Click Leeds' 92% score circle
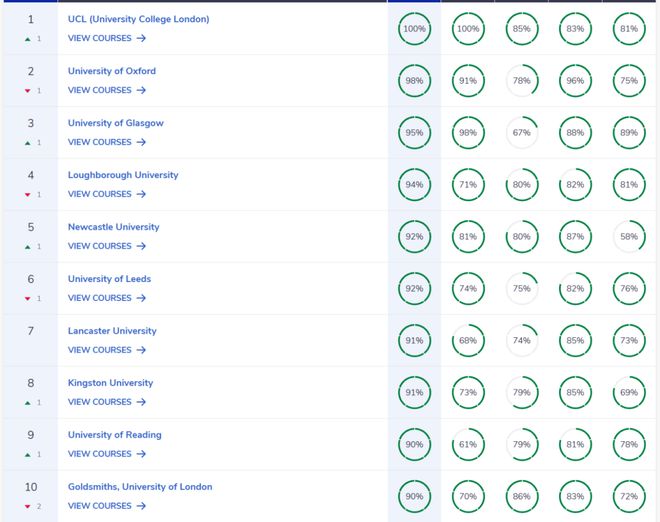 click(415, 288)
